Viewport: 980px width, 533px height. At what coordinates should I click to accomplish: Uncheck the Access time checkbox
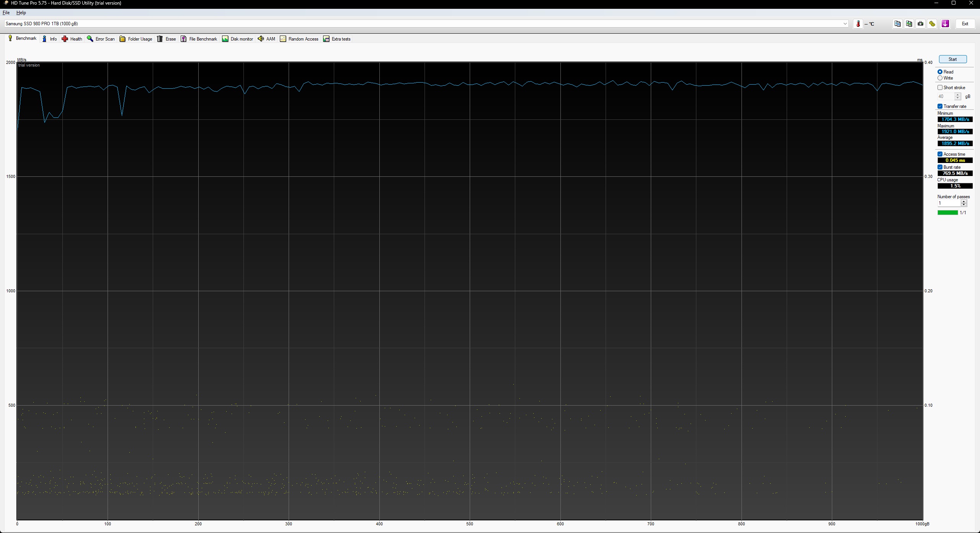click(x=940, y=154)
